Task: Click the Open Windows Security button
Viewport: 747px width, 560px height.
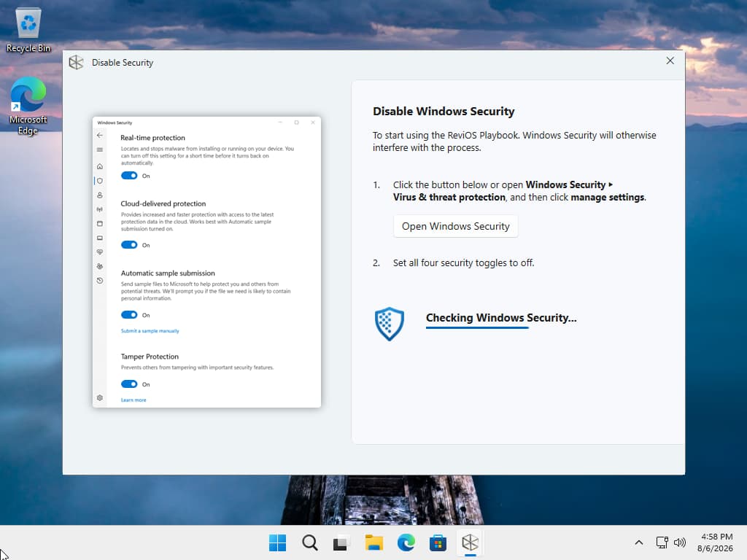Action: pyautogui.click(x=455, y=226)
